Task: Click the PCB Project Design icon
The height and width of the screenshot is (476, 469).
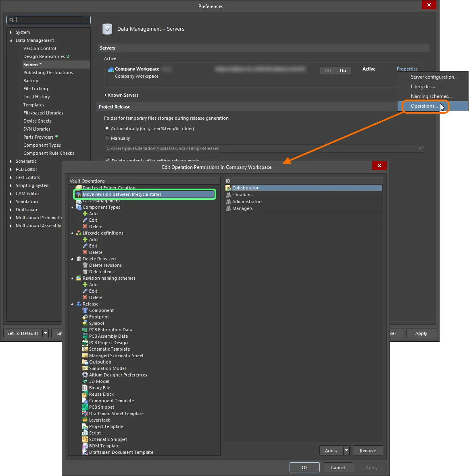Action: coord(85,343)
